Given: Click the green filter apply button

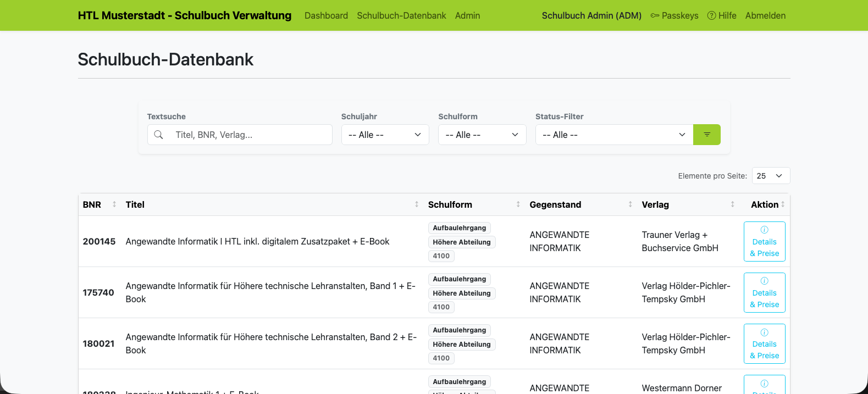Looking at the screenshot, I should coord(706,135).
